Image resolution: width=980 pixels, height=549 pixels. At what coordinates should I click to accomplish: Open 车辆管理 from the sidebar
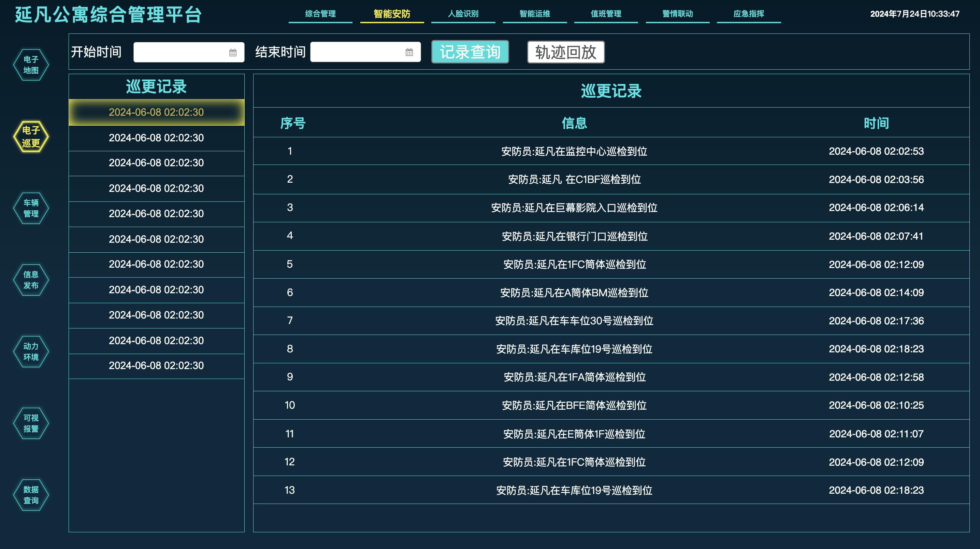31,208
